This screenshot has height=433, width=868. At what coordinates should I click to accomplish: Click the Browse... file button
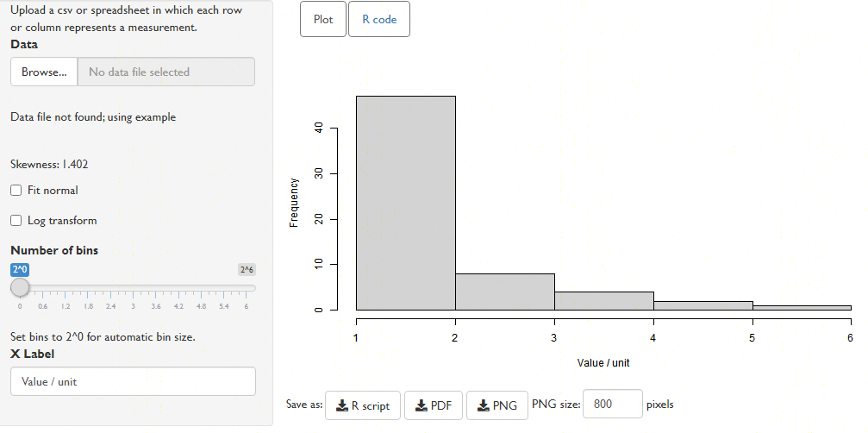tap(44, 72)
